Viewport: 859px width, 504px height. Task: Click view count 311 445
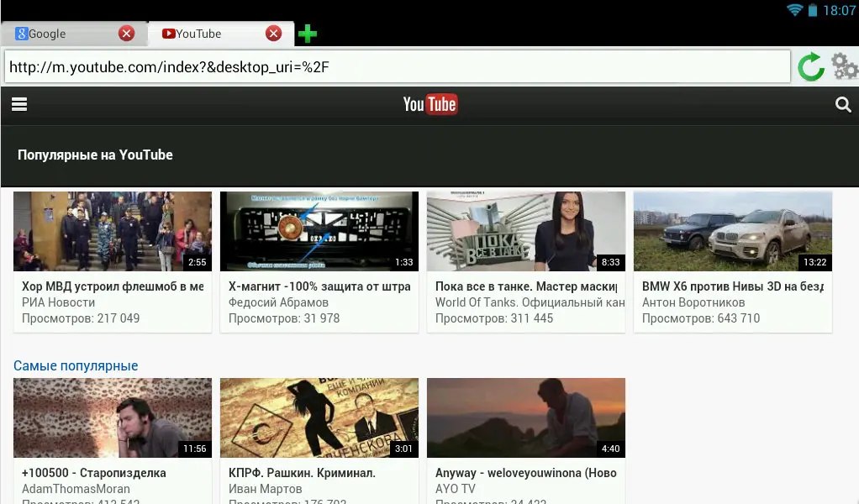[x=494, y=318]
